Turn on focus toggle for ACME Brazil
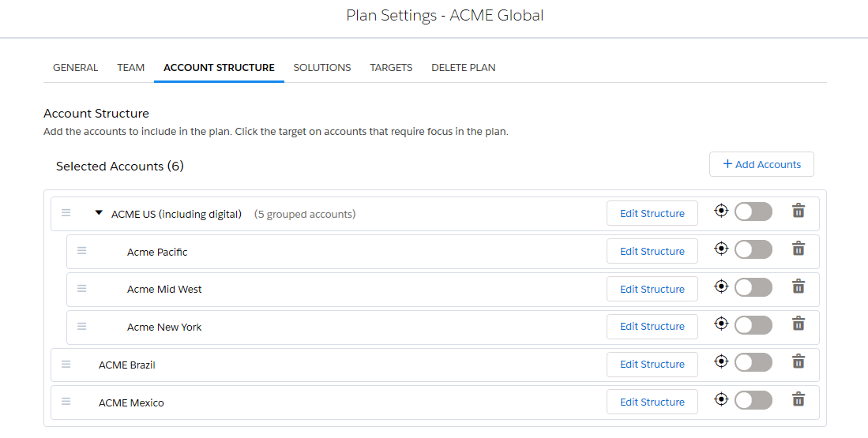The width and height of the screenshot is (868, 438). pos(753,363)
